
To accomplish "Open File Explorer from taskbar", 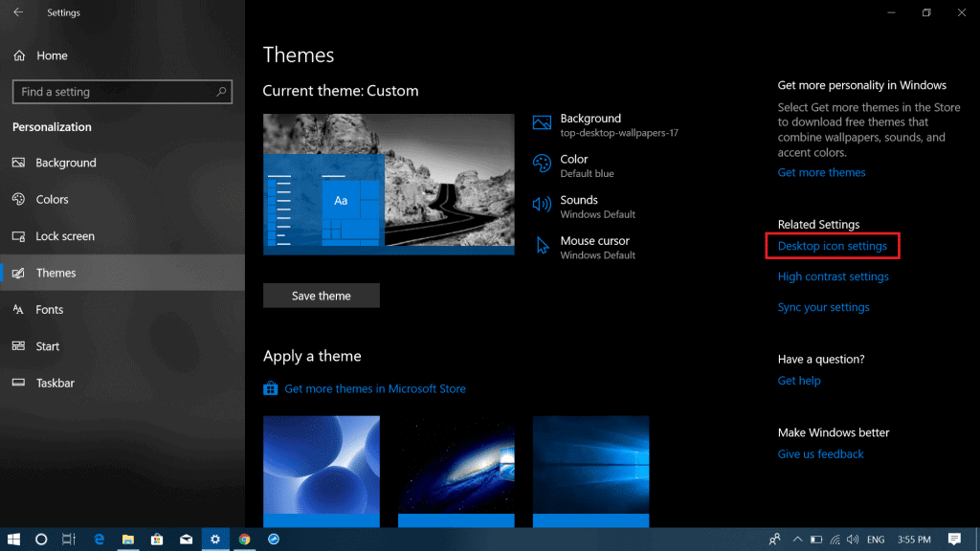I will [x=128, y=540].
